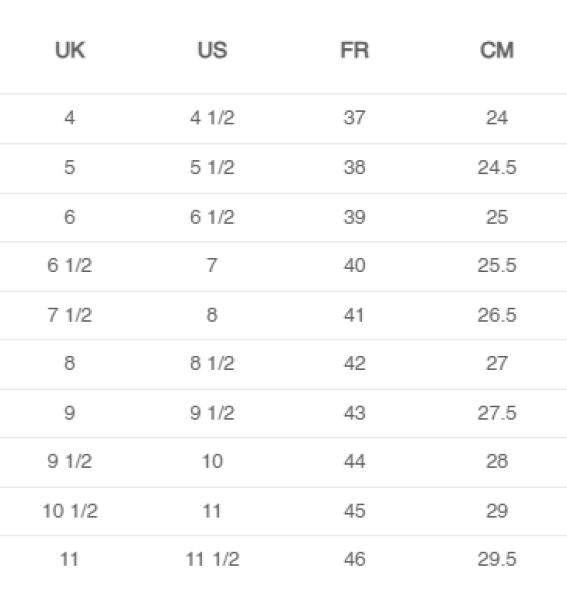Select the 28 CM cell

(497, 461)
